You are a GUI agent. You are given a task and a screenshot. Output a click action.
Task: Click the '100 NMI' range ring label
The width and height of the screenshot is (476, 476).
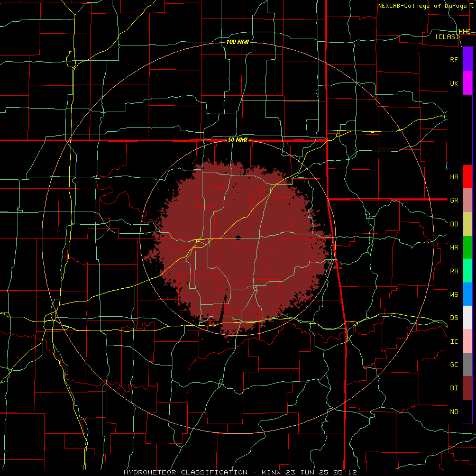click(237, 42)
